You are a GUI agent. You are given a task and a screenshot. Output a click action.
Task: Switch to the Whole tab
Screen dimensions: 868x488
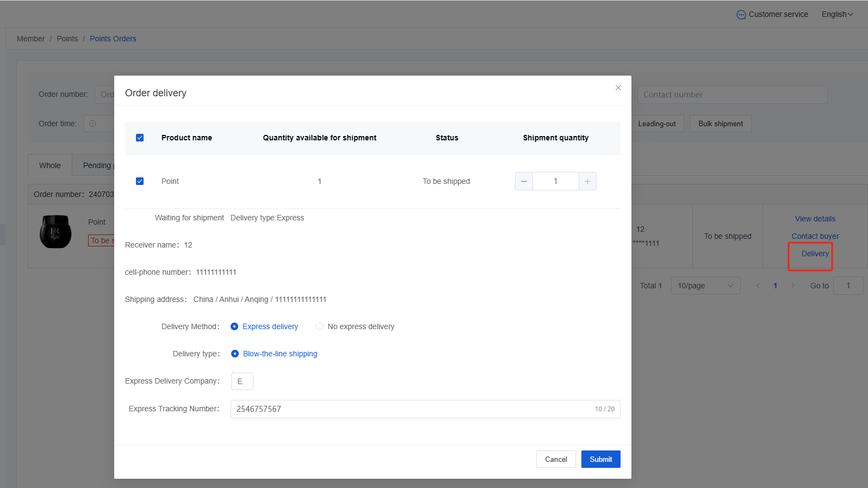point(50,165)
